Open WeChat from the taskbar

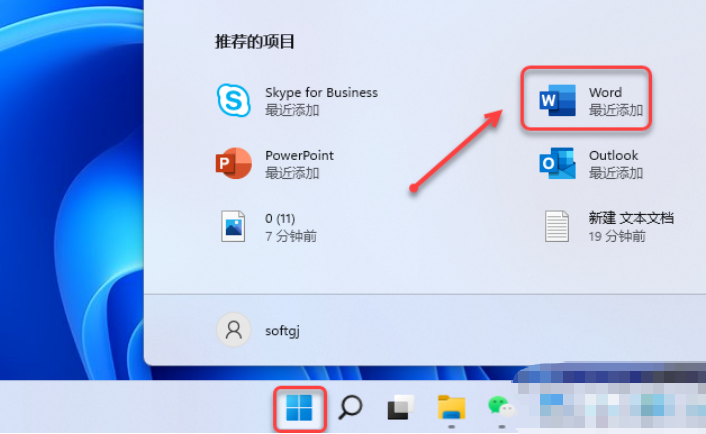501,407
